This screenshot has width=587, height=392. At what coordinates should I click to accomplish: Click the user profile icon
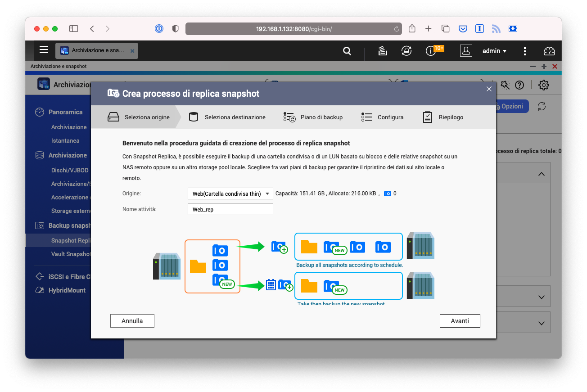466,51
